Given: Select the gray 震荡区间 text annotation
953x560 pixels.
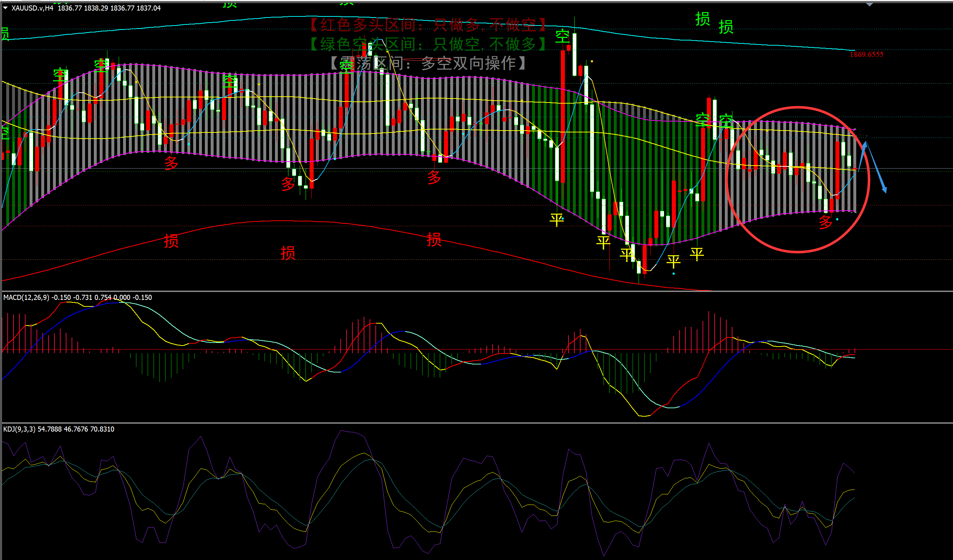Looking at the screenshot, I should point(427,63).
